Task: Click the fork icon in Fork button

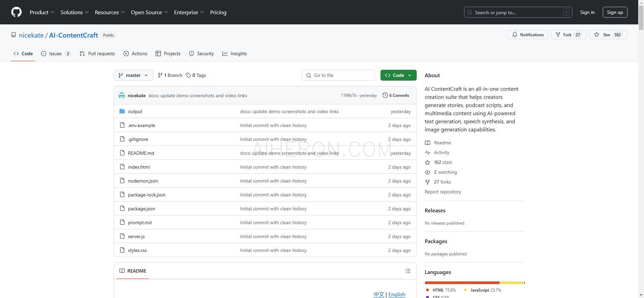Action: [558, 35]
